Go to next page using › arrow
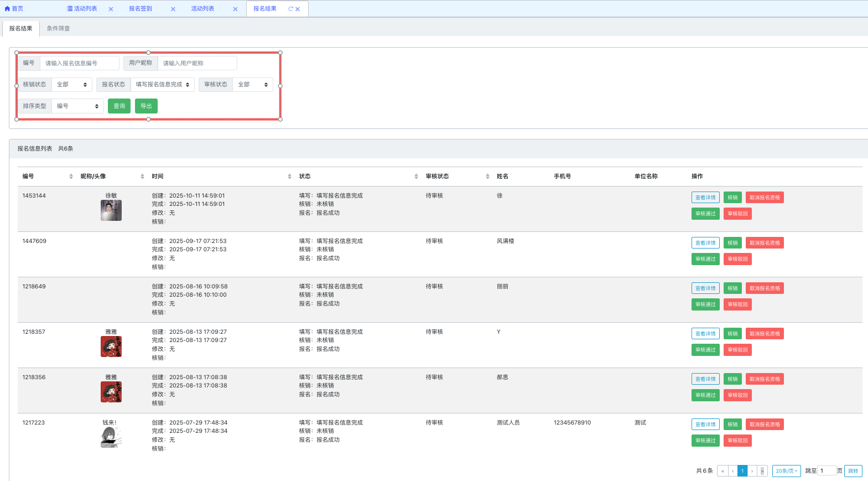Viewport: 868px width, 481px height. [752, 471]
